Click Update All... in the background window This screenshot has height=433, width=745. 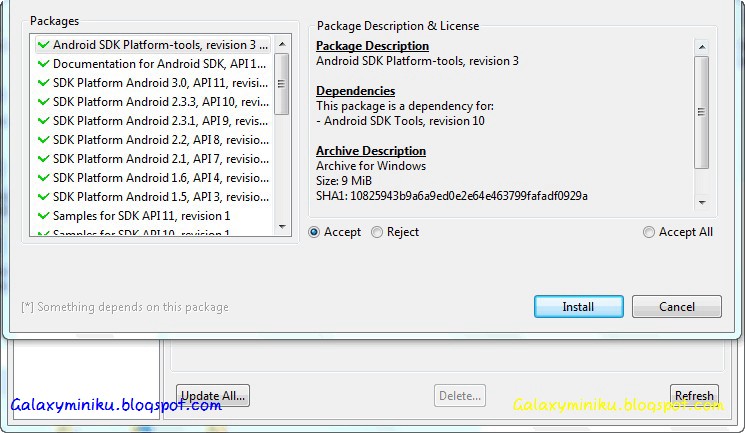[213, 396]
